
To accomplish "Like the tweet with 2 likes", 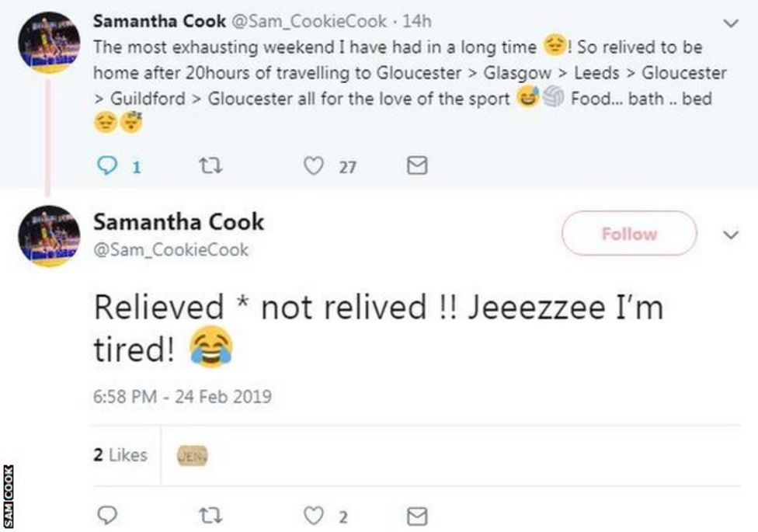I will click(314, 516).
